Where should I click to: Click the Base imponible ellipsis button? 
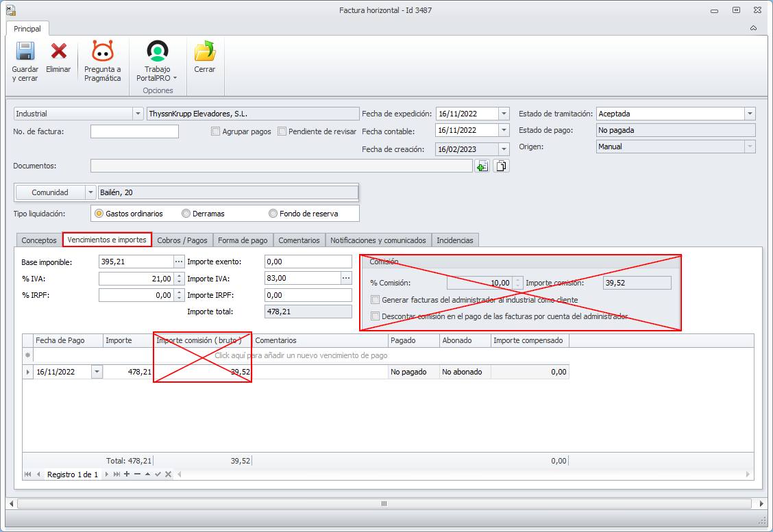(179, 262)
